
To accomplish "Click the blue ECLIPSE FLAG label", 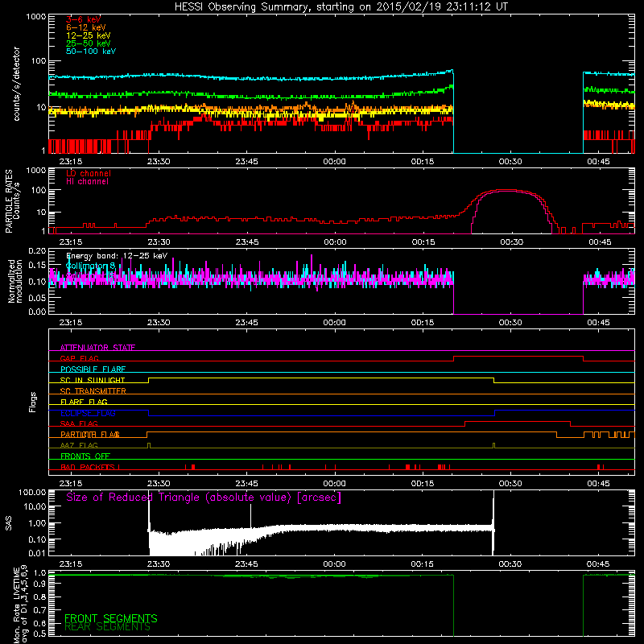I will 88,413.
